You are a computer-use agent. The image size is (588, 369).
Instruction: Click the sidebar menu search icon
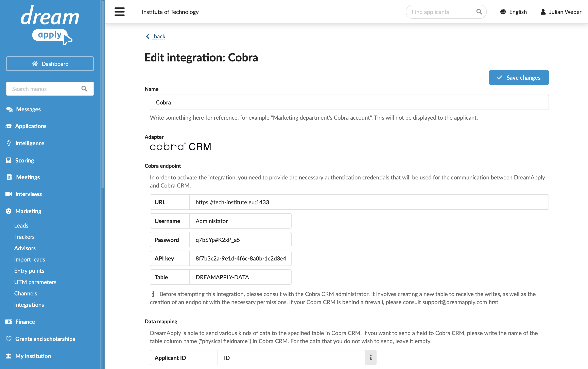[x=84, y=89]
